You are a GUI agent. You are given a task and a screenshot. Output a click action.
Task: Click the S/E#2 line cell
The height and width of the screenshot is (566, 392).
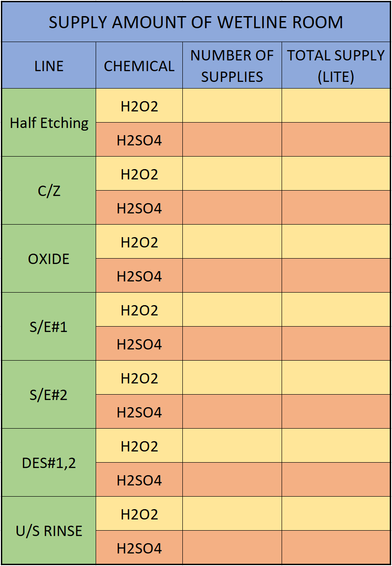(49, 395)
